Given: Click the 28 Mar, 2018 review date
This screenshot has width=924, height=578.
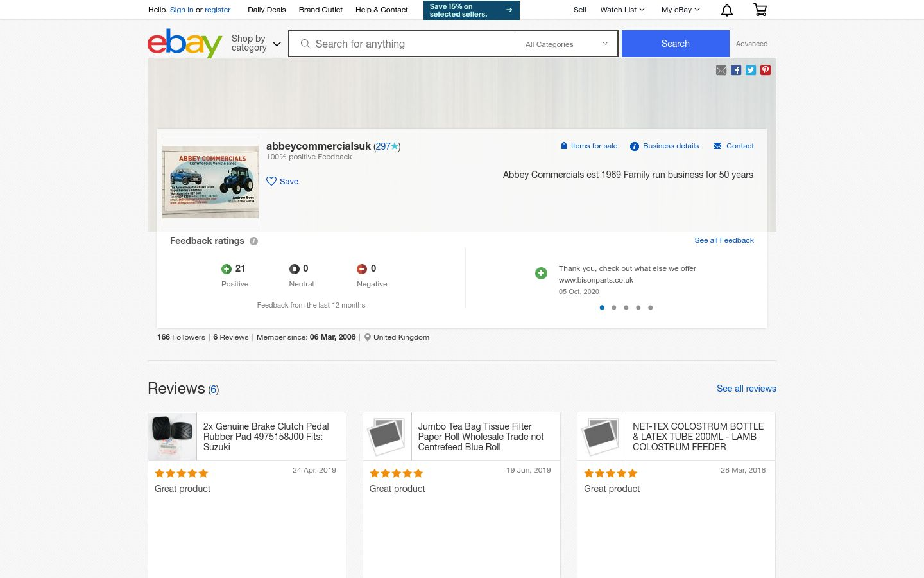Looking at the screenshot, I should click(743, 470).
